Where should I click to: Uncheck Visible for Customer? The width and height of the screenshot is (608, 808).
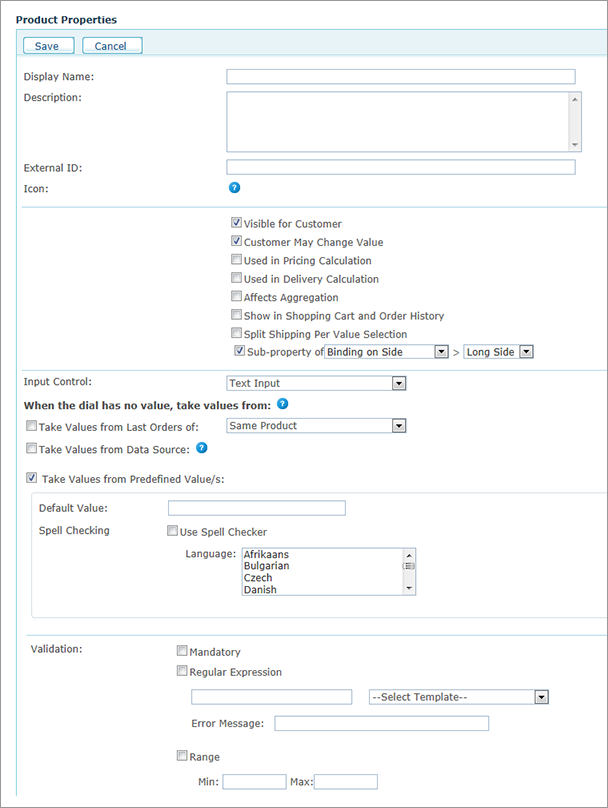[236, 222]
